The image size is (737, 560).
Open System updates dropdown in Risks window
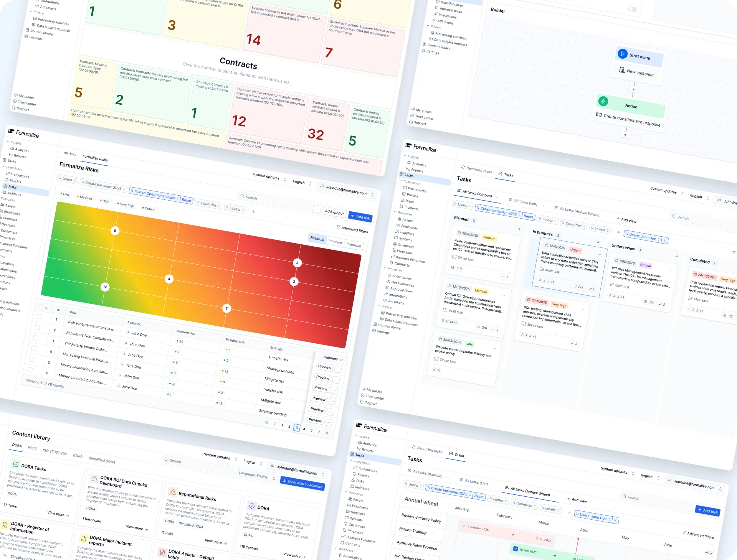click(x=269, y=177)
